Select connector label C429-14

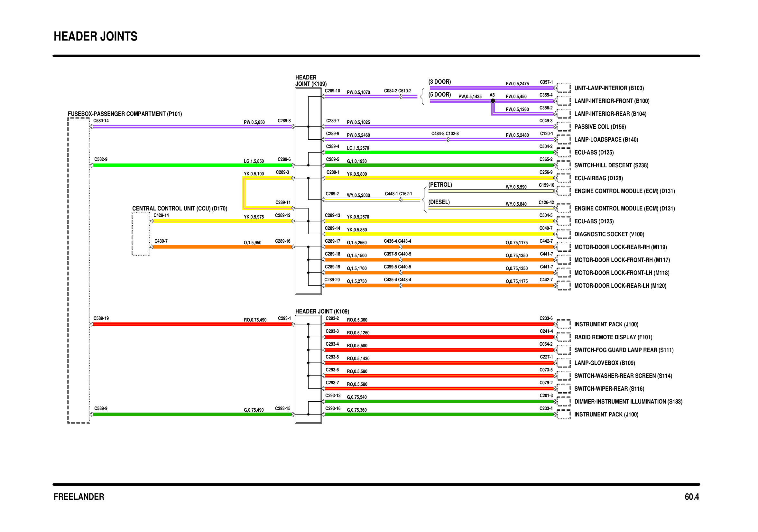[161, 215]
